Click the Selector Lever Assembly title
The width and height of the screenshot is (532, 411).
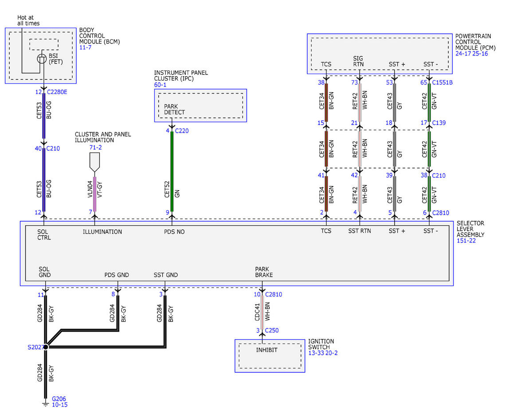[x=471, y=229]
